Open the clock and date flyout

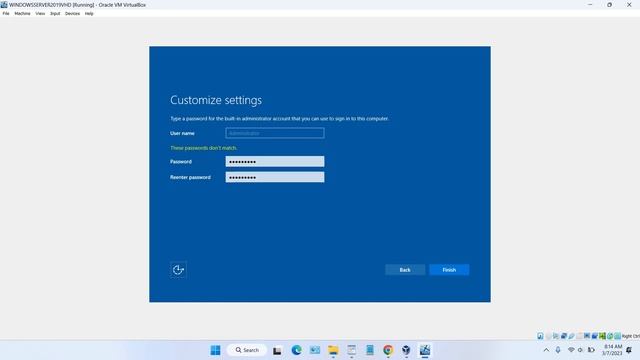pos(612,350)
